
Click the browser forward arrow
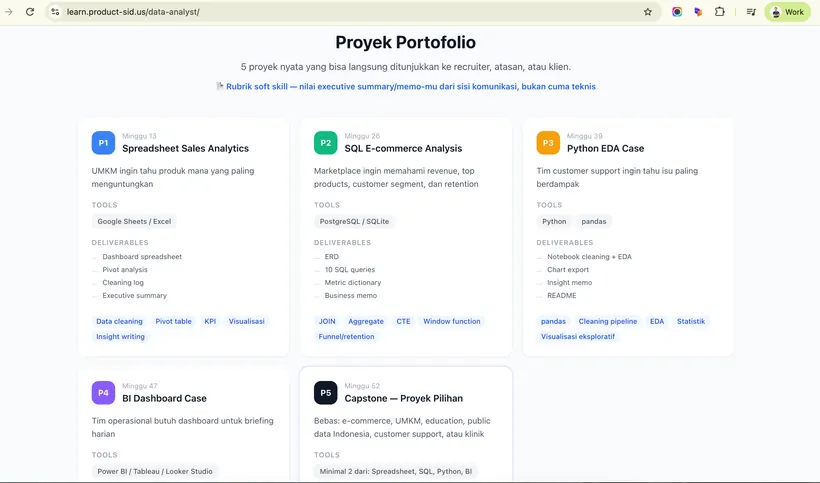pos(8,12)
